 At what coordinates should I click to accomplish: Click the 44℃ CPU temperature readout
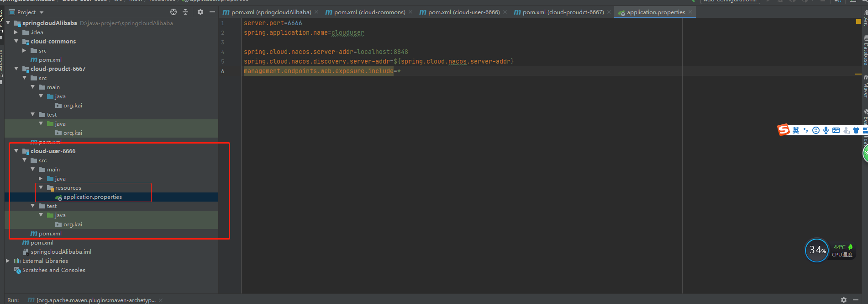click(840, 247)
